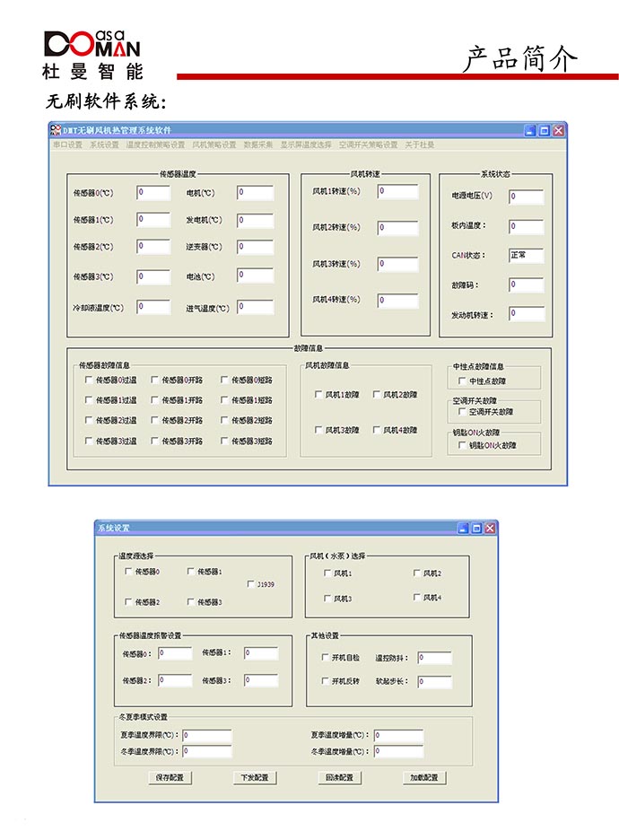This screenshot has height=840, width=619.
Task: Open the 风机策略设置 menu
Action: pos(214,144)
